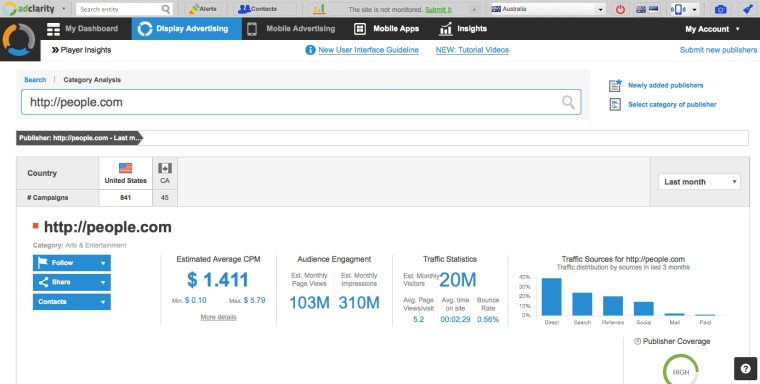Open the adclarity toolbar dropdown arrow
The height and width of the screenshot is (384, 760).
click(64, 9)
